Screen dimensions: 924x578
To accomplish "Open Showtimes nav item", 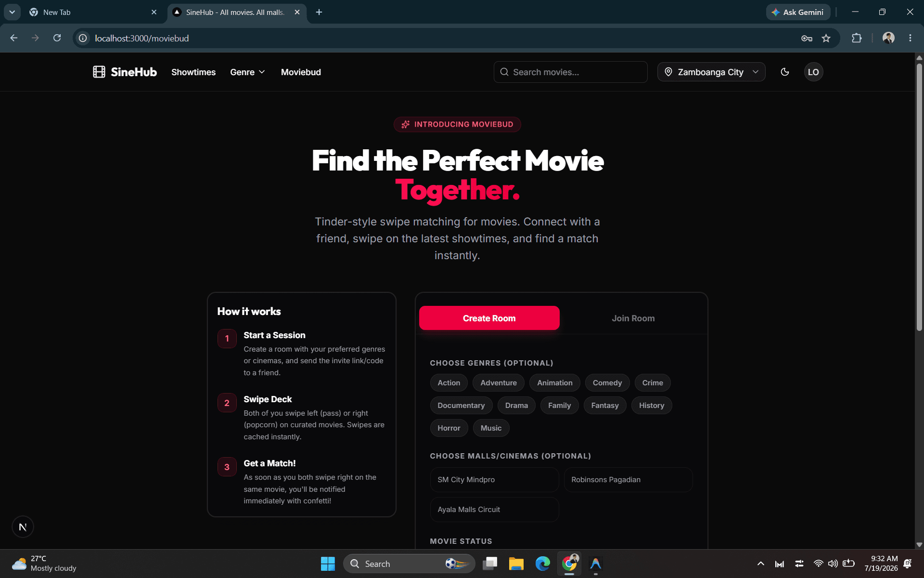I will pyautogui.click(x=193, y=72).
